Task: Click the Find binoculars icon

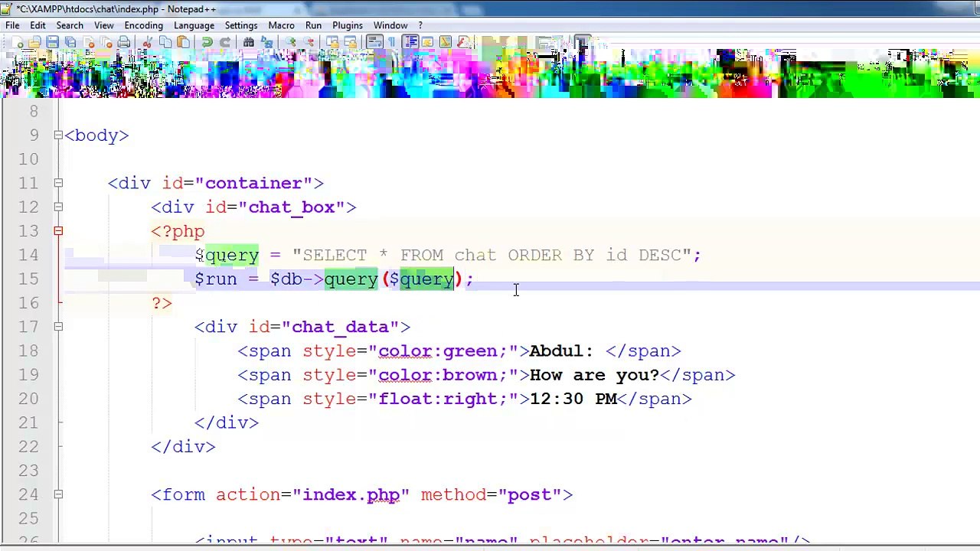Action: coord(248,42)
